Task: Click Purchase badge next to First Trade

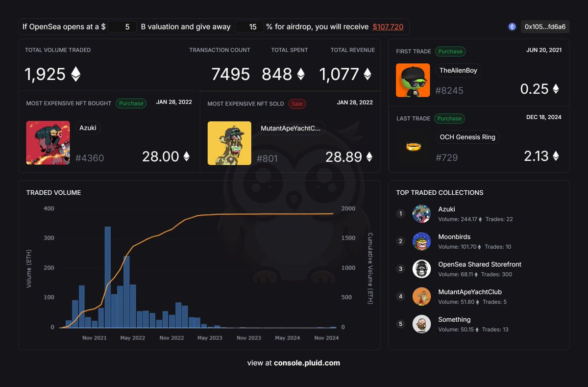Action: [x=450, y=51]
